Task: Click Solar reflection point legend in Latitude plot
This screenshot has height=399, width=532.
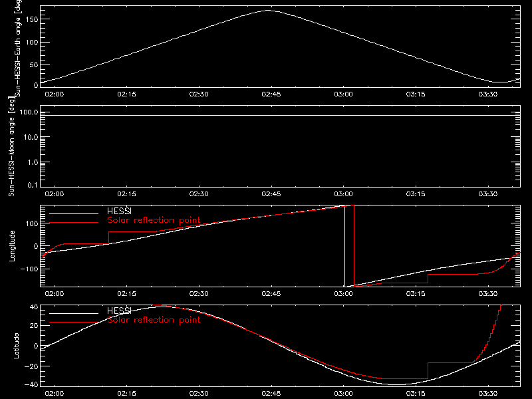Action: [x=154, y=320]
